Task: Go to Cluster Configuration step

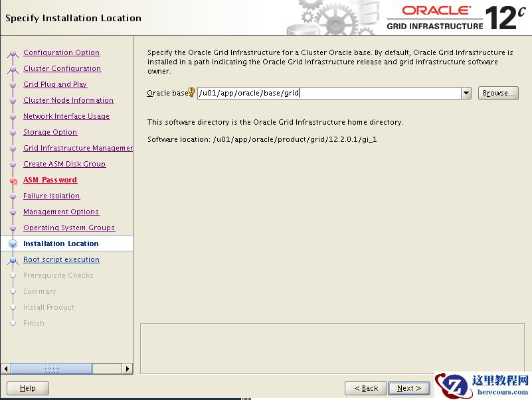Action: (62, 68)
